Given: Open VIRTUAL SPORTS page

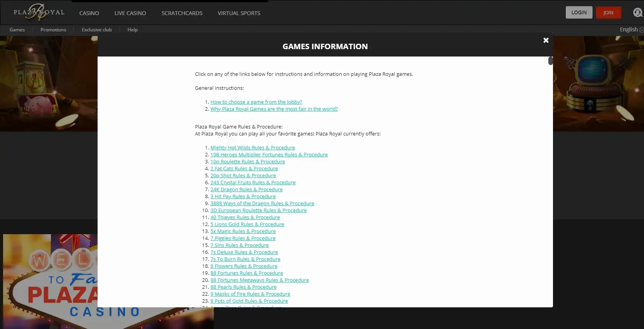Looking at the screenshot, I should [239, 13].
